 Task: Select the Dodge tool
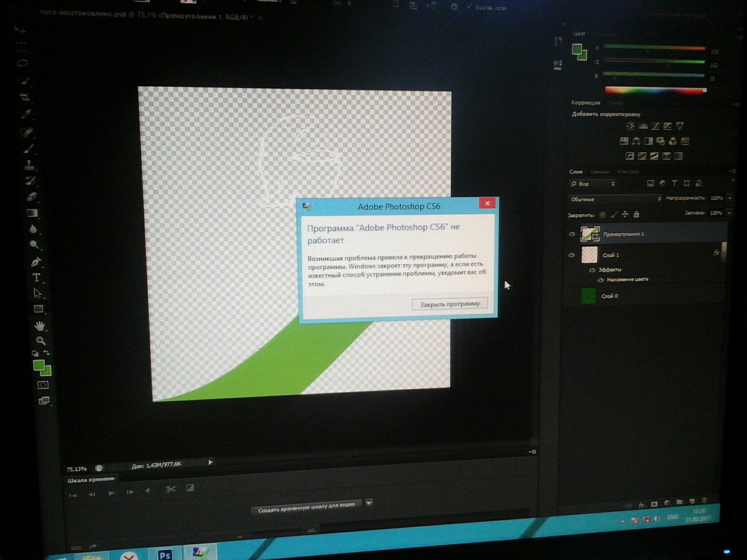pos(34,245)
